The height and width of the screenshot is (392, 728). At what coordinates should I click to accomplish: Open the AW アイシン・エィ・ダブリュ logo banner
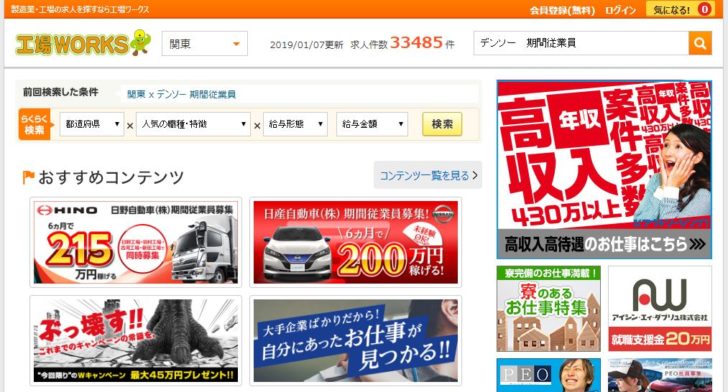point(660,308)
